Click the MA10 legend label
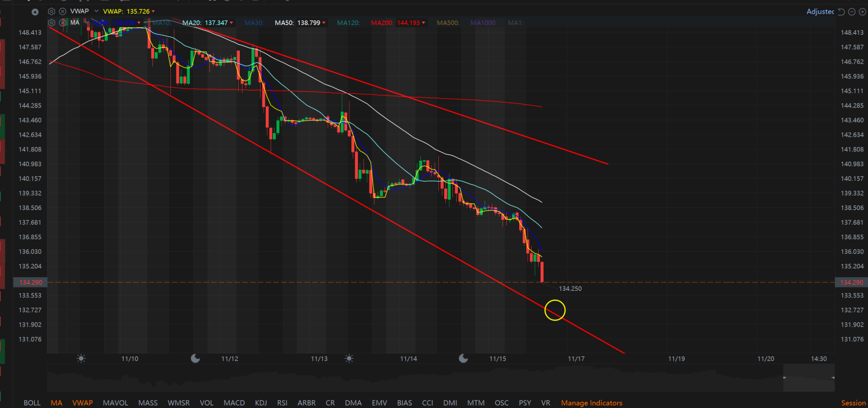Viewport: 868px width, 408px height. (x=162, y=23)
